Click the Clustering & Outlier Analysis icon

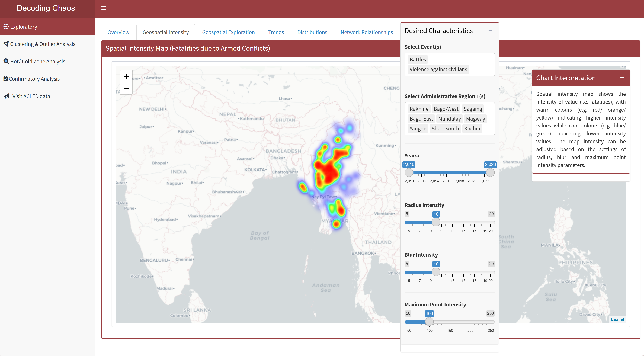6,44
